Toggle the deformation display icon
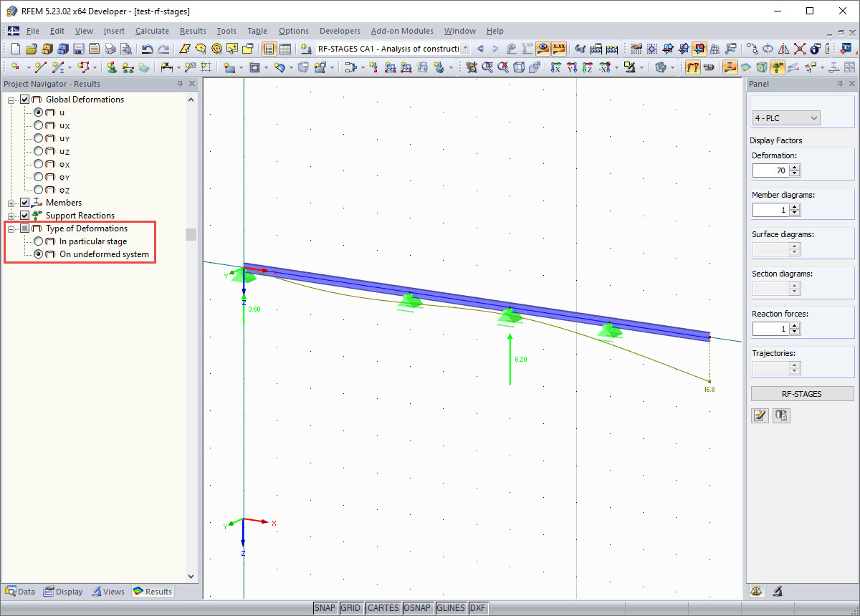The image size is (860, 616). [x=693, y=67]
